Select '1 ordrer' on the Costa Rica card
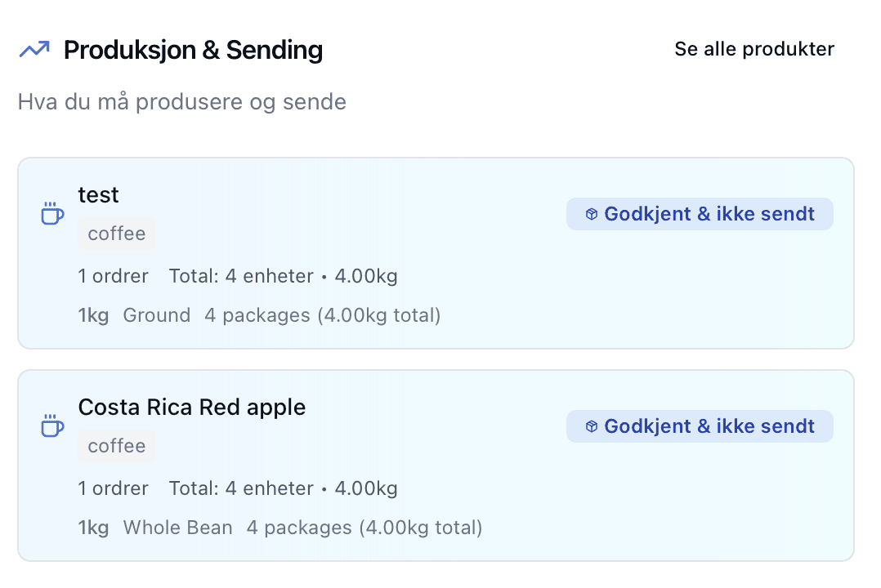Image resolution: width=881 pixels, height=588 pixels. pos(114,488)
